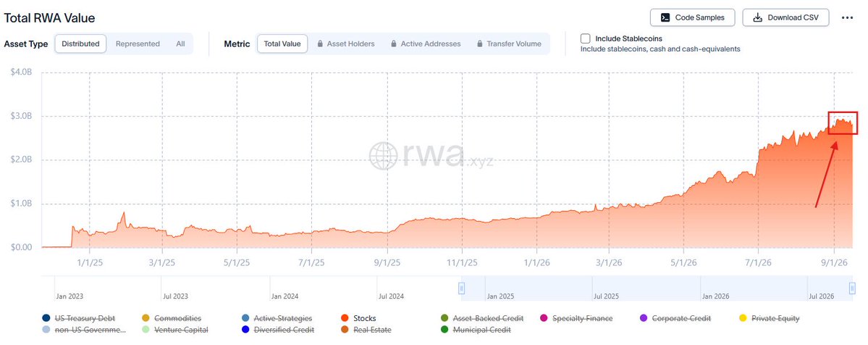
Task: Click the $0.00 y-axis label
Action: point(22,247)
